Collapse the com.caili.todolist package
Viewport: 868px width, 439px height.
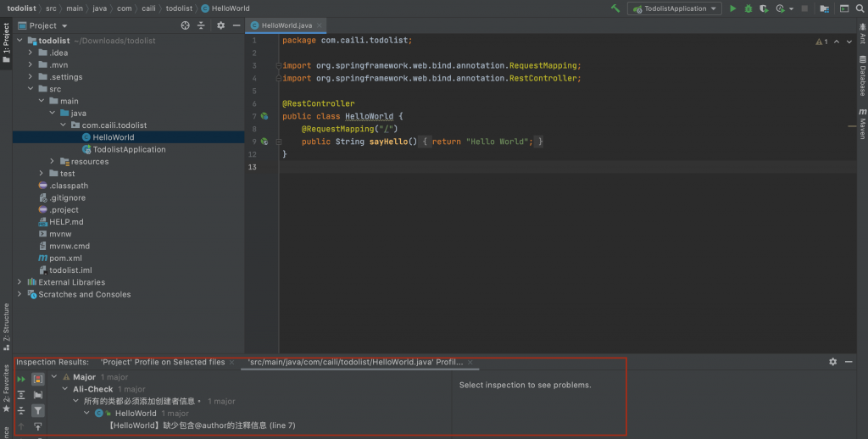(63, 125)
